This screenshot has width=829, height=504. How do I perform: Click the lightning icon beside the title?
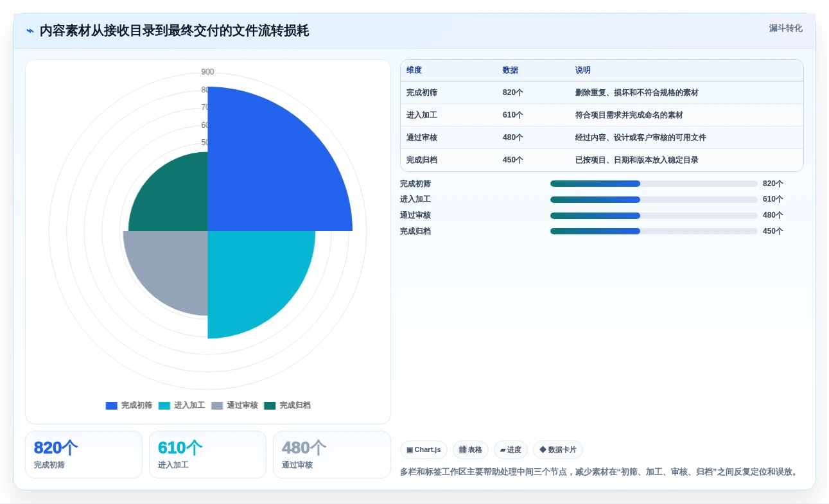[30, 31]
